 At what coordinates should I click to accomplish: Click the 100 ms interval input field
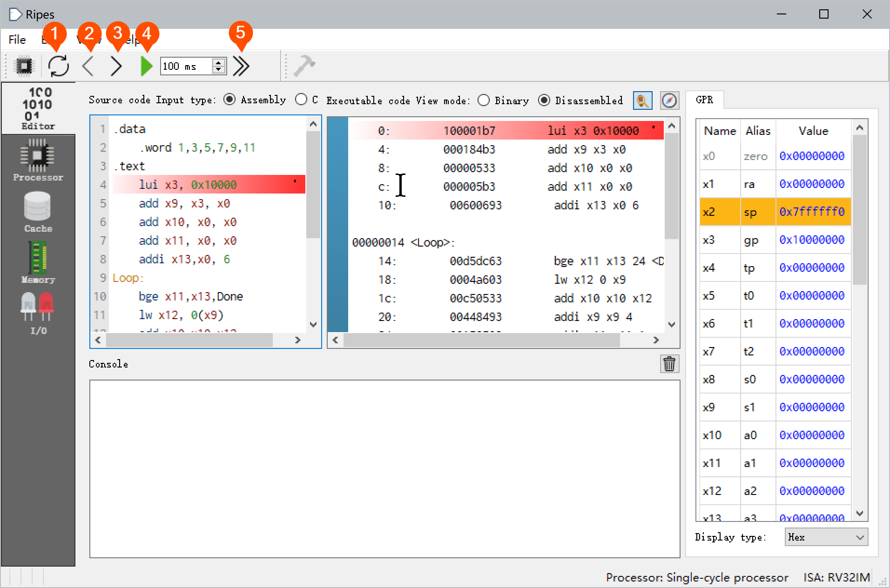186,66
